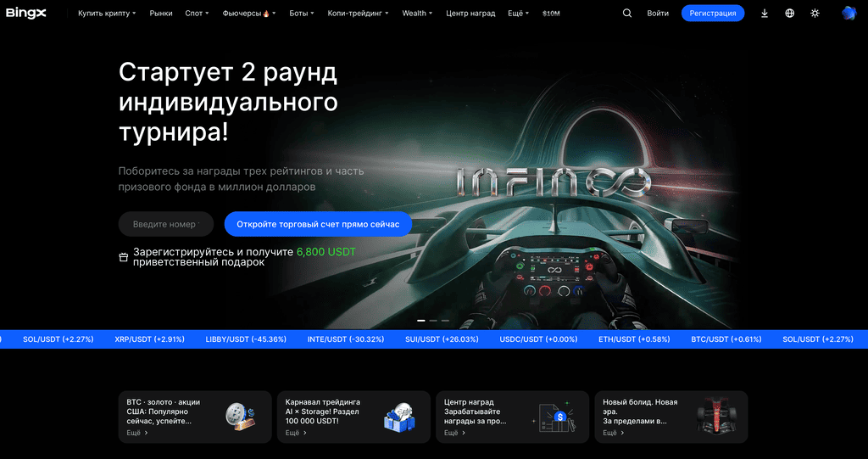Select the red race car thumbnail
868x459 pixels.
click(716, 417)
